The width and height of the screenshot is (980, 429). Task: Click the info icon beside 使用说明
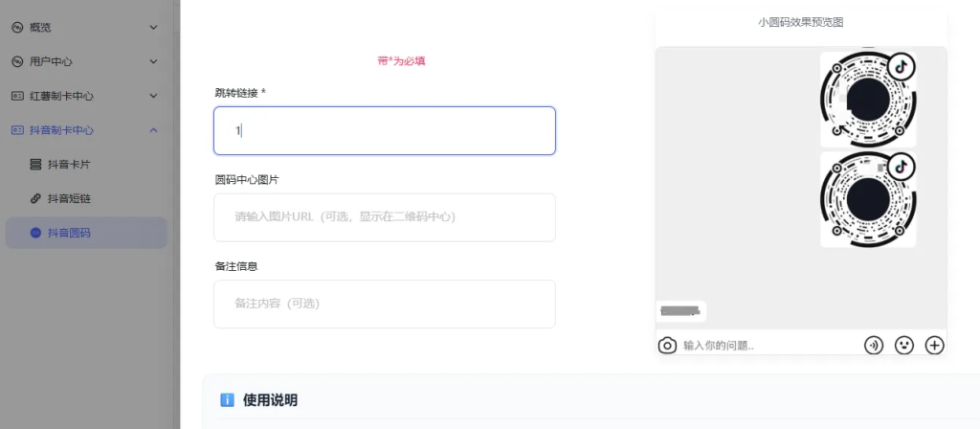(228, 400)
